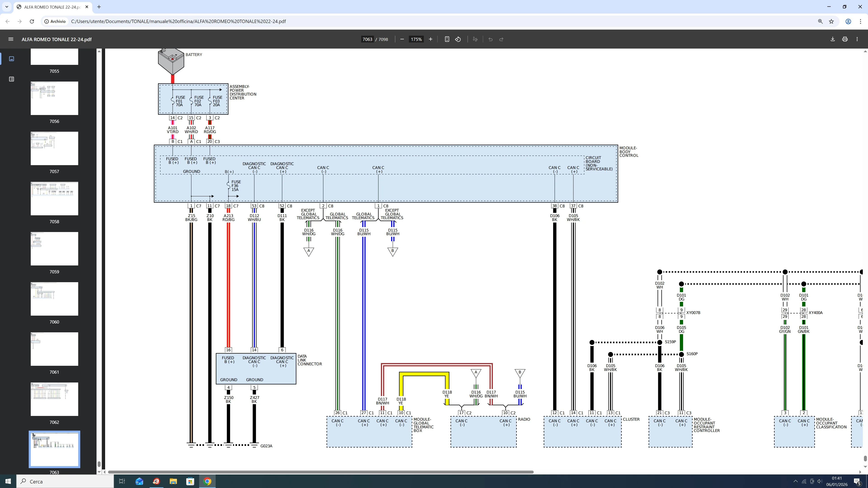Click the zoom out minus button

coord(402,39)
